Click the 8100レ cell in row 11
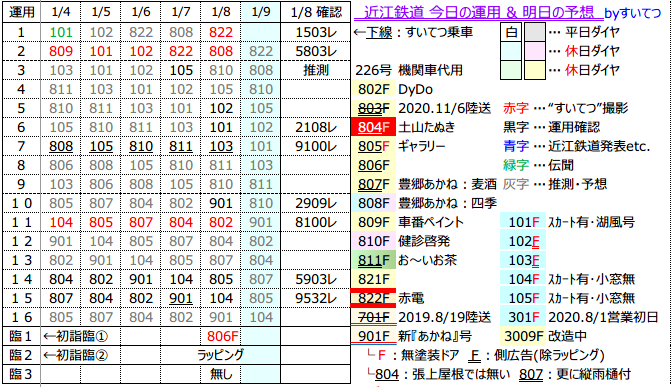The height and width of the screenshot is (387, 671). 316,222
